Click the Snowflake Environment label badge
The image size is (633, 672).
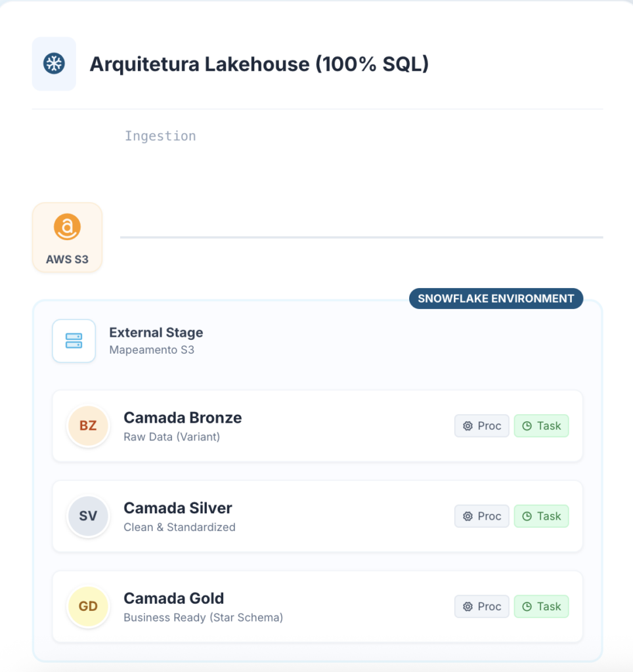(x=496, y=299)
